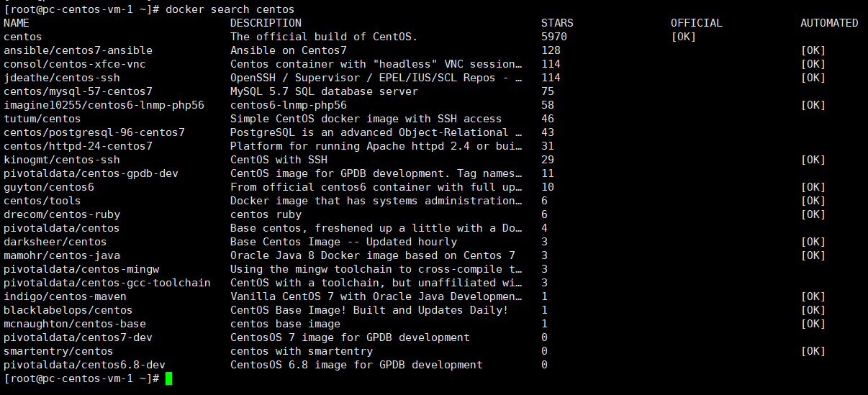Select image name jdeathe/centos-ssh
Screen dimensions: 868x395
pyautogui.click(x=62, y=78)
